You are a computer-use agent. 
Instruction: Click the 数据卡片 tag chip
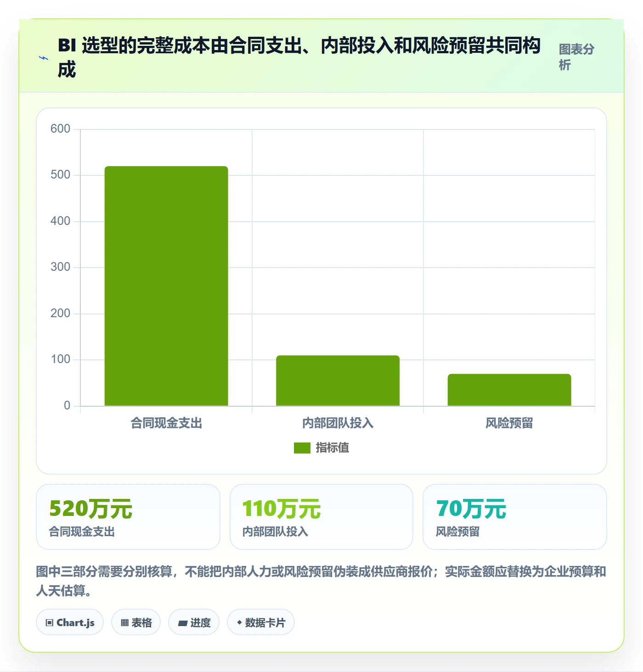coord(261,622)
